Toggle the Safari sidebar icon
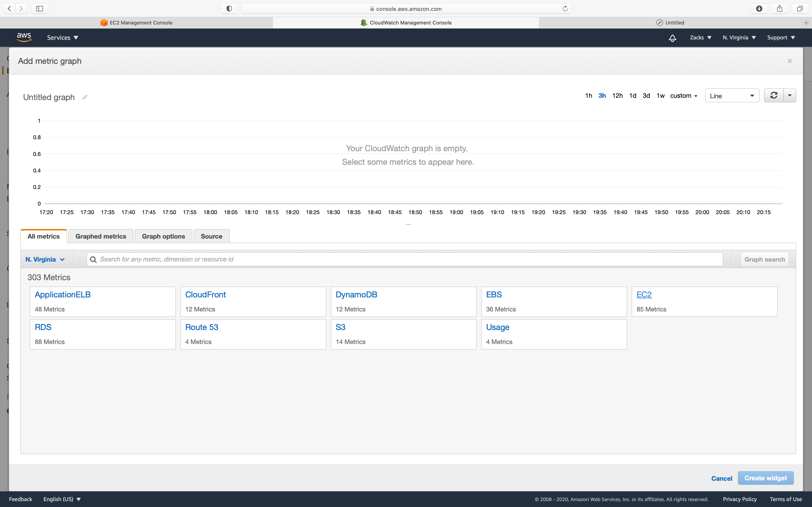 [40, 9]
